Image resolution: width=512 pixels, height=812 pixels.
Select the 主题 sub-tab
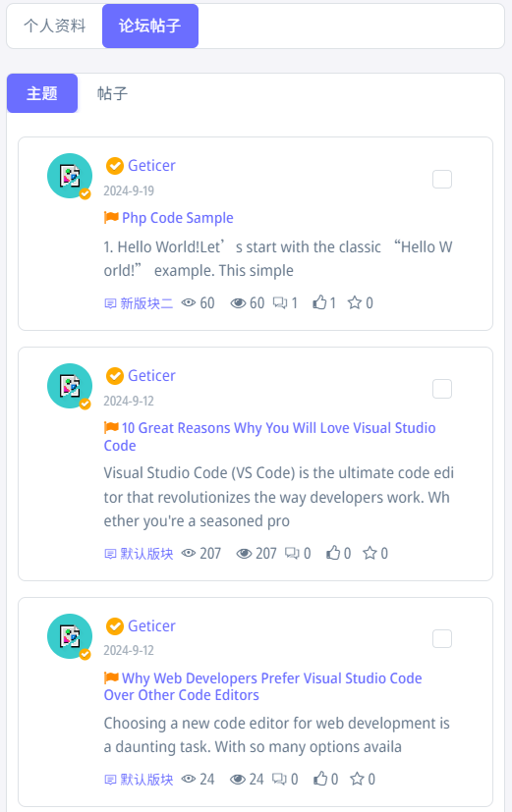point(42,93)
